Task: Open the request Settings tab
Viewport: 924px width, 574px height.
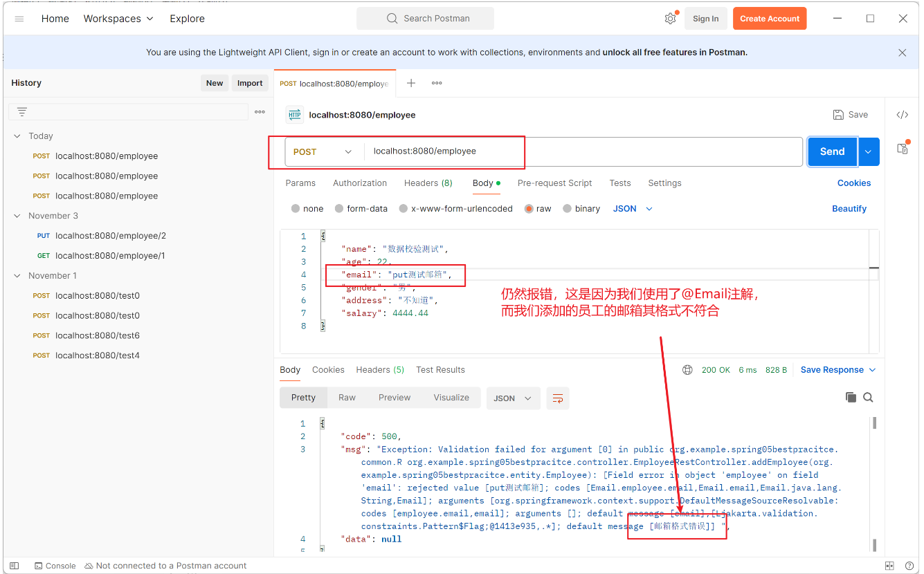Action: click(664, 183)
